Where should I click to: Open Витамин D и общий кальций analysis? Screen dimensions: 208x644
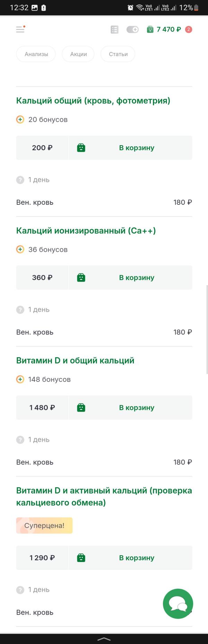click(75, 360)
